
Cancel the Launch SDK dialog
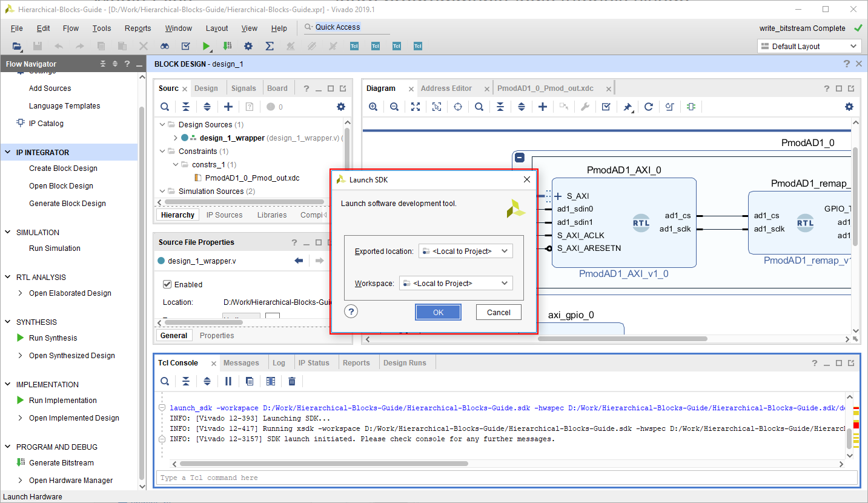coord(499,312)
